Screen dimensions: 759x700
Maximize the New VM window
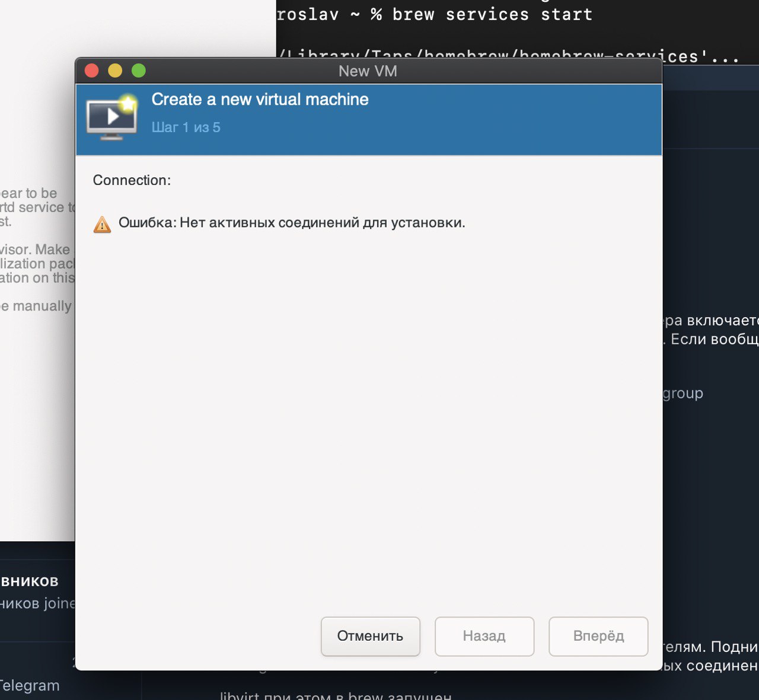[139, 71]
